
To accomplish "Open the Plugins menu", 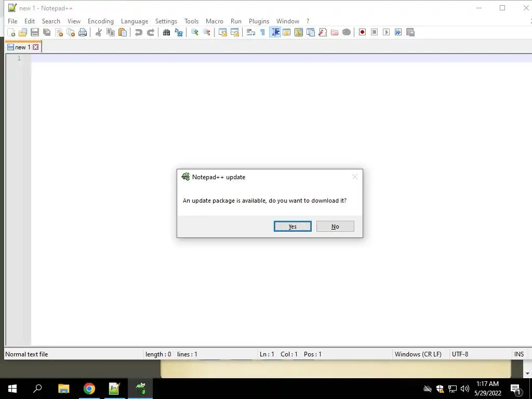I will pos(259,21).
